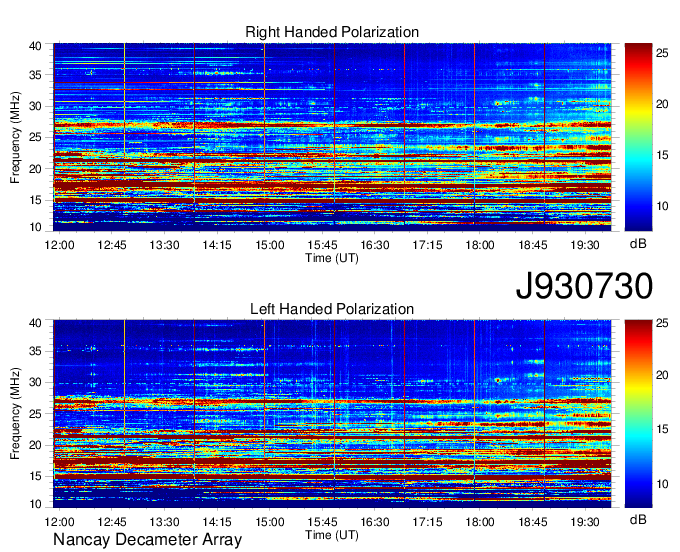
Task: Click 35 MHz frequency tick of Left Handed plot
Action: [x=36, y=351]
